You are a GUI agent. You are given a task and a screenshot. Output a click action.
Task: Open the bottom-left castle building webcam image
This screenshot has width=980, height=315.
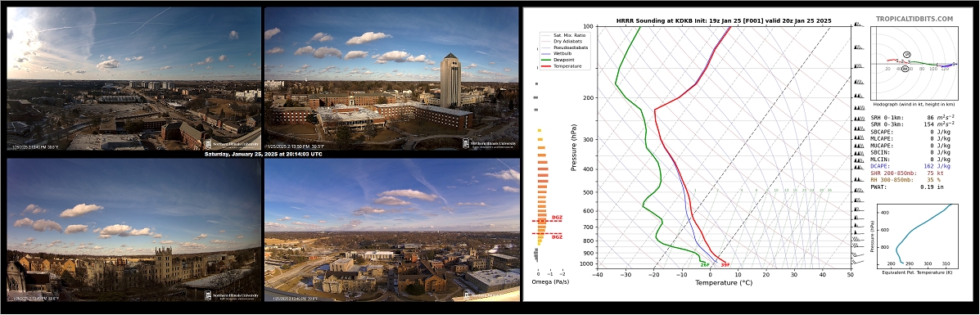tap(133, 229)
